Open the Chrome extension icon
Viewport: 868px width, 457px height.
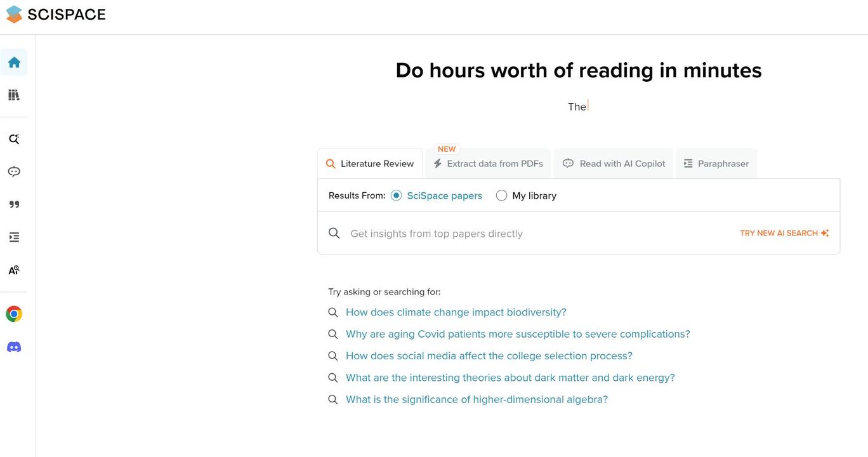[14, 314]
